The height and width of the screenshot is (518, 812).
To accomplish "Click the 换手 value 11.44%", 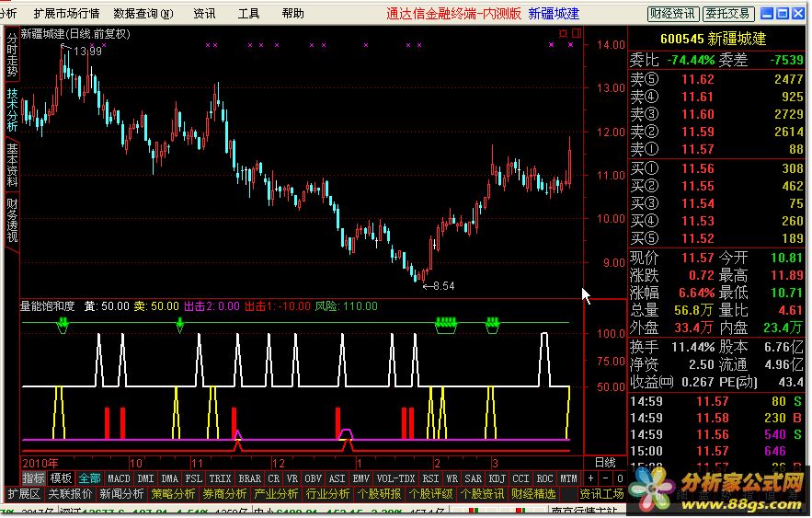I will [x=692, y=347].
